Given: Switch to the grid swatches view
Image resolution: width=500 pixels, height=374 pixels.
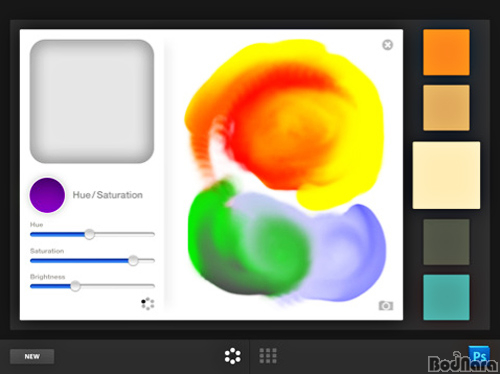Looking at the screenshot, I should pyautogui.click(x=268, y=356).
